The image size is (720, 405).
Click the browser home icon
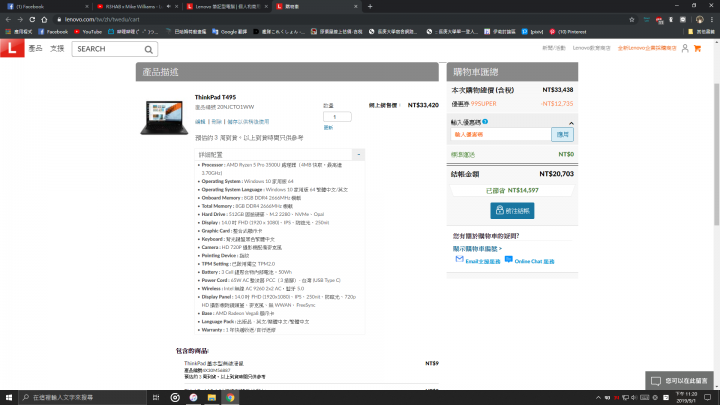[x=44, y=19]
